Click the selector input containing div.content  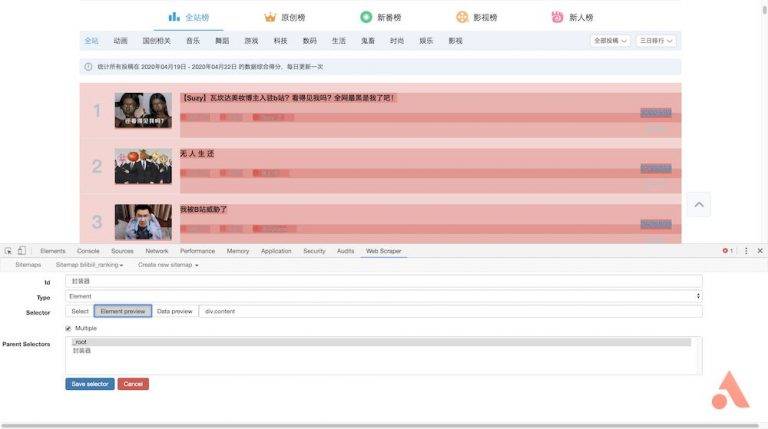pyautogui.click(x=451, y=311)
